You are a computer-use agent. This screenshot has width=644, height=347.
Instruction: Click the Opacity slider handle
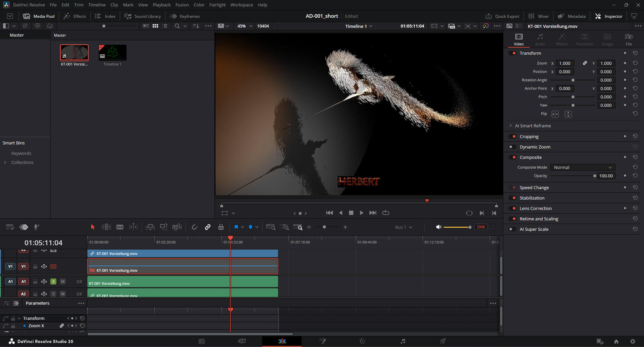click(595, 176)
